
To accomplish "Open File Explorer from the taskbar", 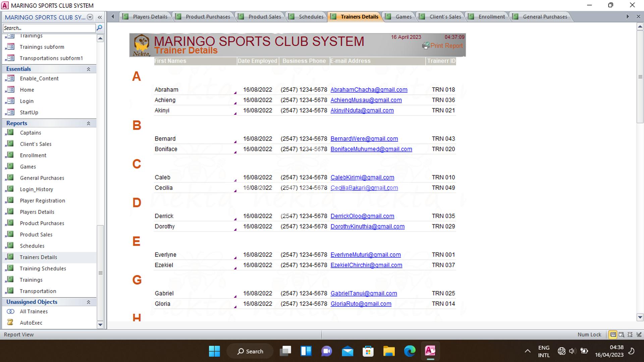I will pyautogui.click(x=389, y=351).
